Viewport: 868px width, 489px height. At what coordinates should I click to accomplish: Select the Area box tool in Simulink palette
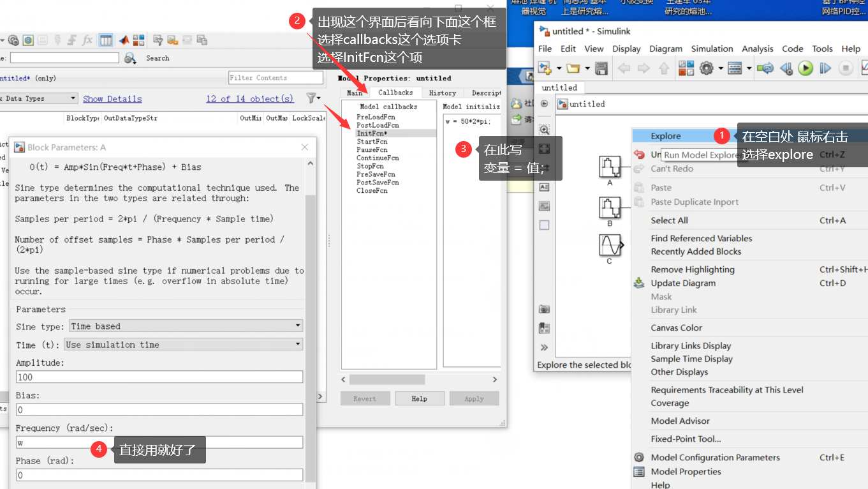pyautogui.click(x=544, y=225)
